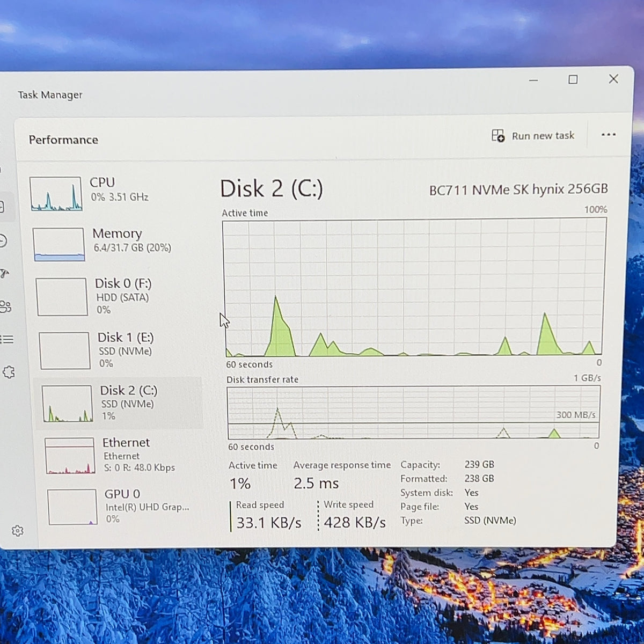Click the 300 MB/s graph scale label
This screenshot has width=644, height=644.
[576, 415]
